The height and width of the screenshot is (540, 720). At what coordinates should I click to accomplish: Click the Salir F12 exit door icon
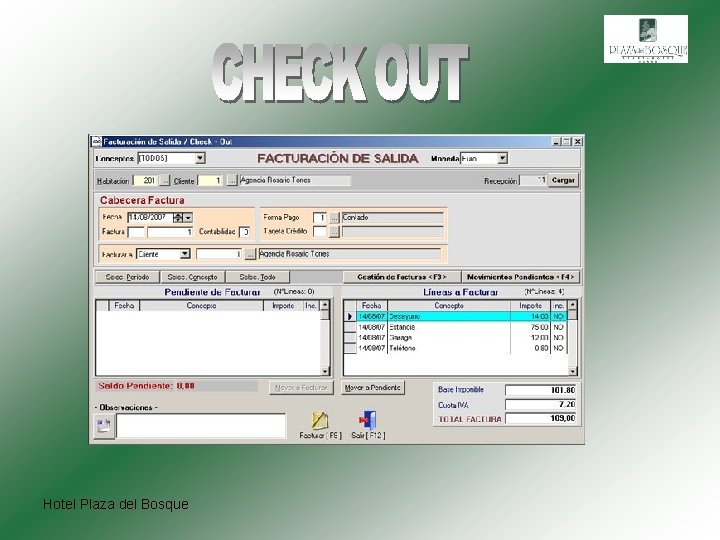tap(368, 420)
